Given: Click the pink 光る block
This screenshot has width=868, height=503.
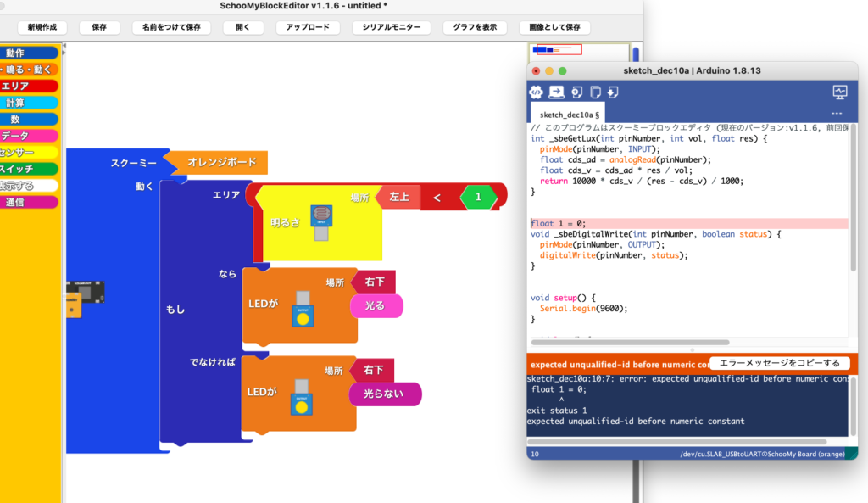Looking at the screenshot, I should point(376,306).
